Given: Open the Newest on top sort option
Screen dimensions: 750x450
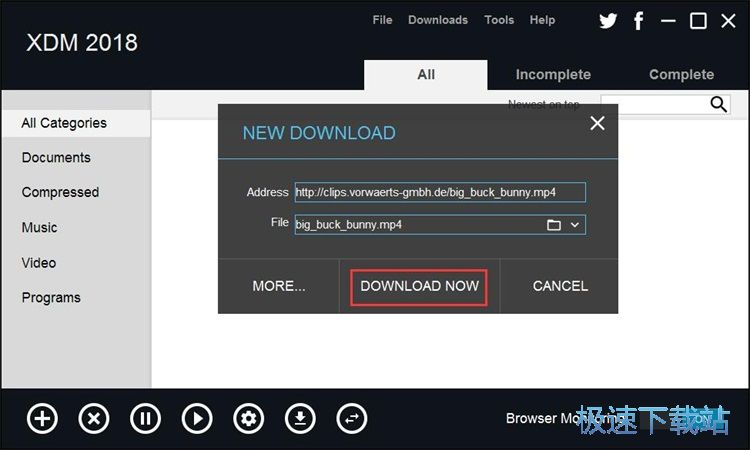Looking at the screenshot, I should [x=543, y=103].
